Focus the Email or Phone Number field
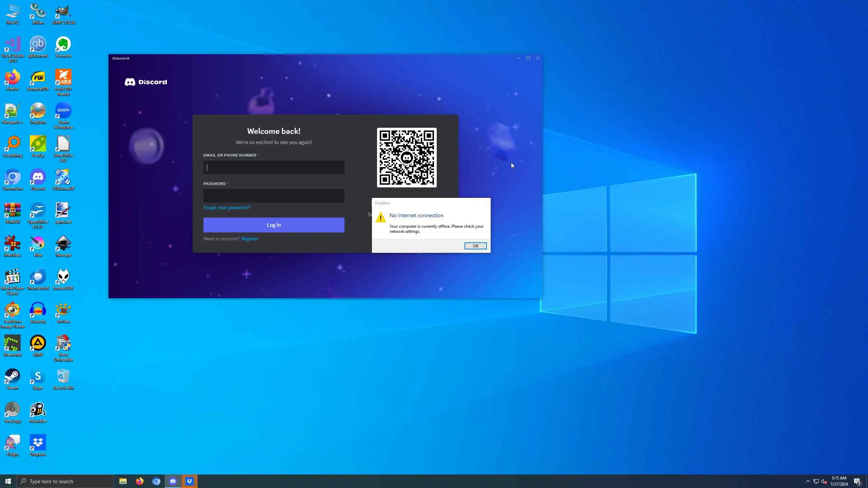 (x=274, y=167)
